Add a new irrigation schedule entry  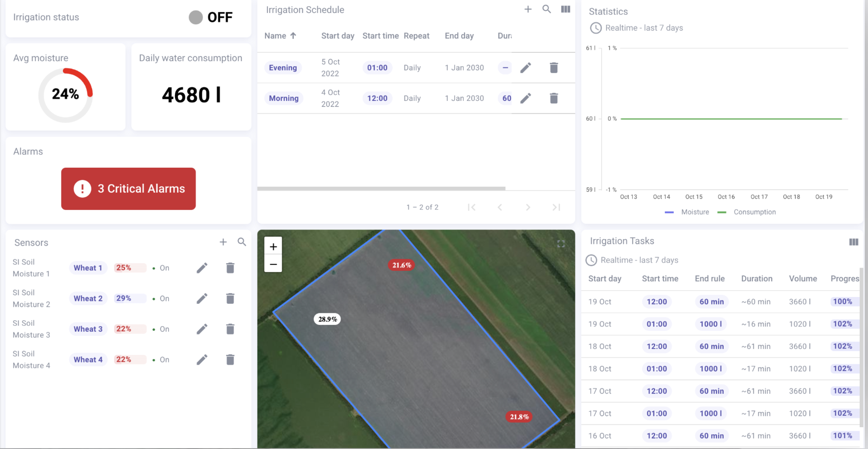(528, 10)
